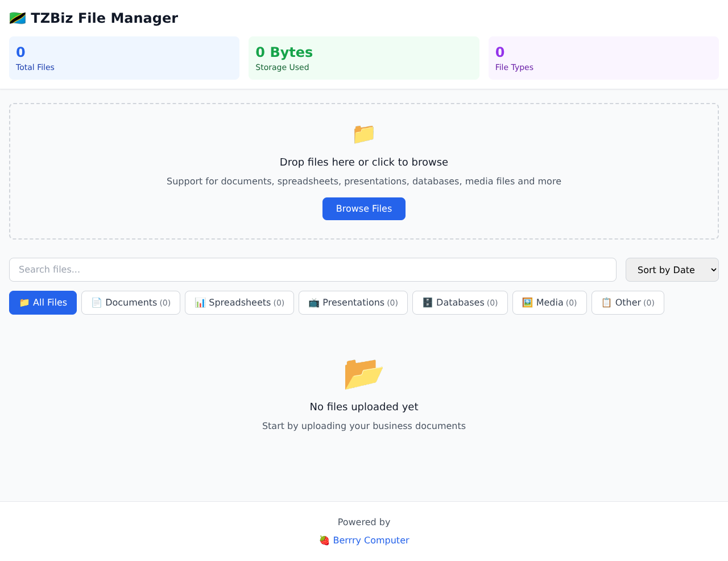
Task: Toggle the Spreadsheets file filter
Action: pos(239,302)
